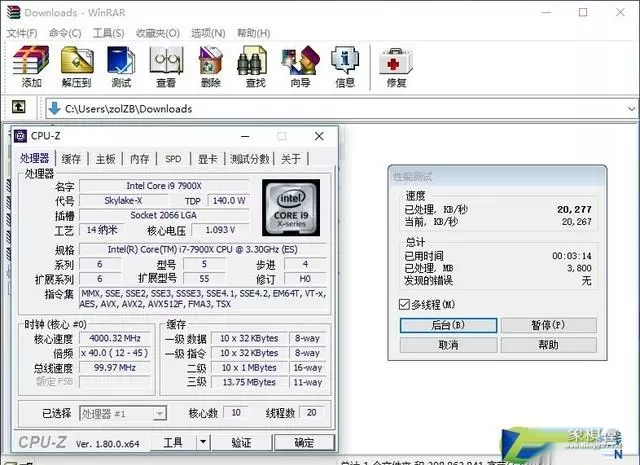
Task: Click the core voltage value 1.093 V
Action: [x=220, y=230]
